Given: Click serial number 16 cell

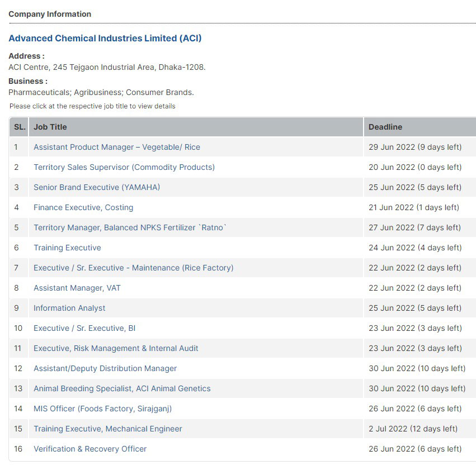Looking at the screenshot, I should click(x=18, y=449).
